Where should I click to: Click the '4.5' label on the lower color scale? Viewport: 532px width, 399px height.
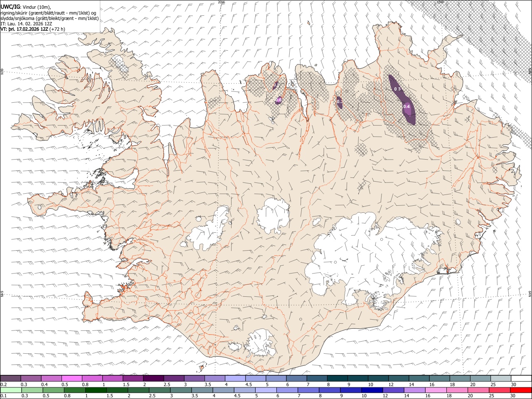point(237,396)
